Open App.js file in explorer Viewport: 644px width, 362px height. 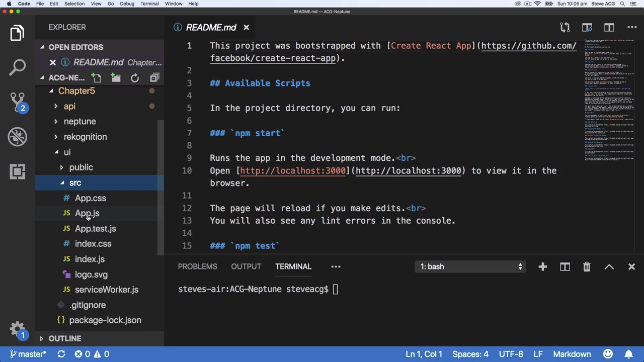87,213
